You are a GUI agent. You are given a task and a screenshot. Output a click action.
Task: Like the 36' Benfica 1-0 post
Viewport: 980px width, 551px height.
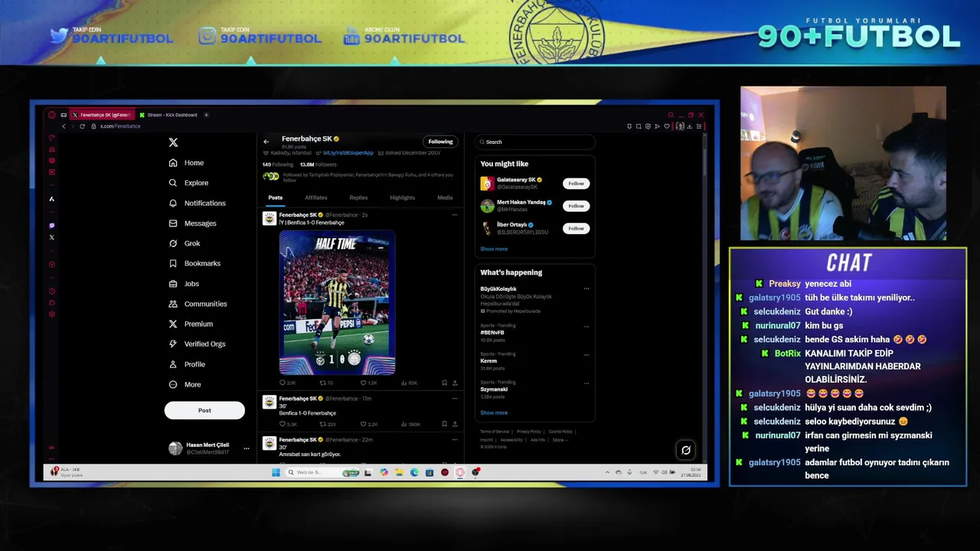coord(369,424)
